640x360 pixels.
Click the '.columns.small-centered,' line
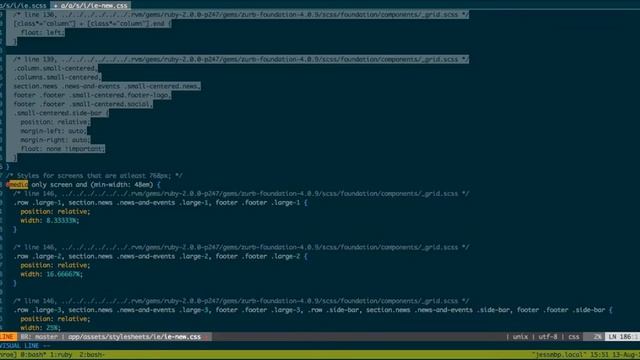tap(57, 78)
